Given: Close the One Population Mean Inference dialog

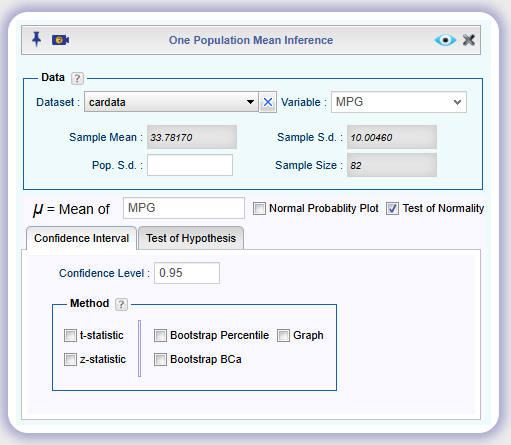Looking at the screenshot, I should click(469, 40).
